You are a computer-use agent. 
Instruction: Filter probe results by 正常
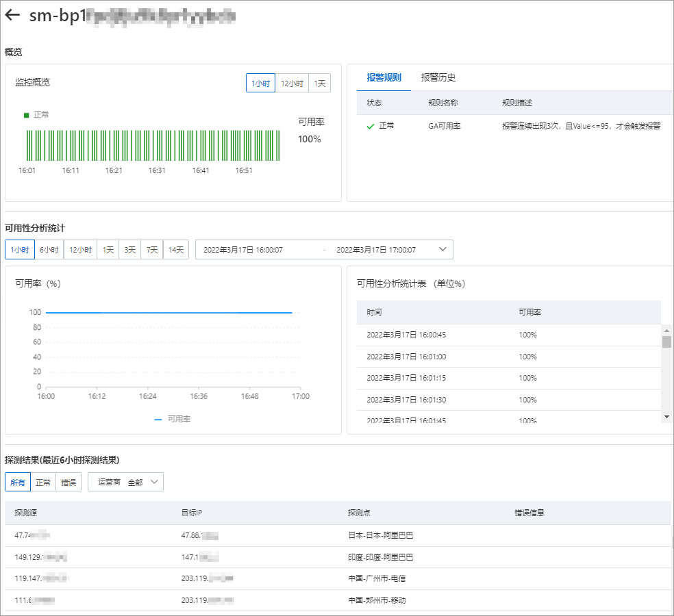43,482
